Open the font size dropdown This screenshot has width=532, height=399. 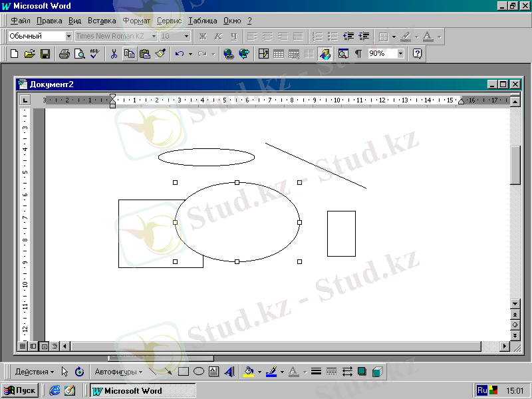coord(187,36)
